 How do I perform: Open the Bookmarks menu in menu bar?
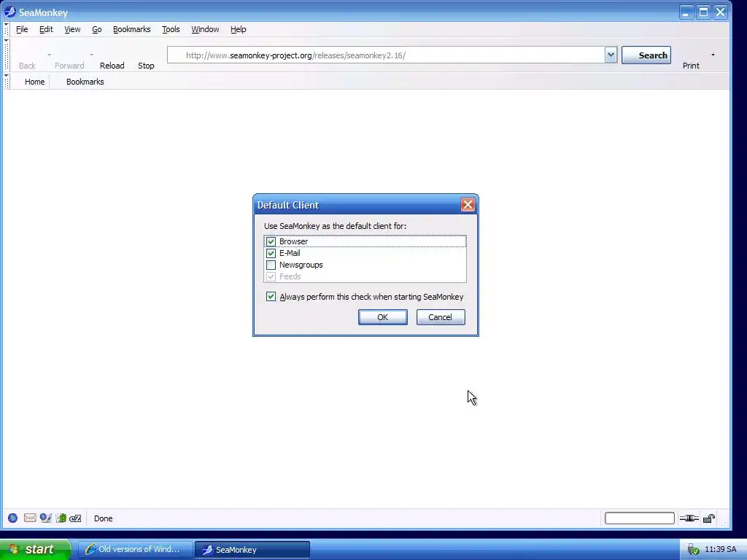(132, 29)
